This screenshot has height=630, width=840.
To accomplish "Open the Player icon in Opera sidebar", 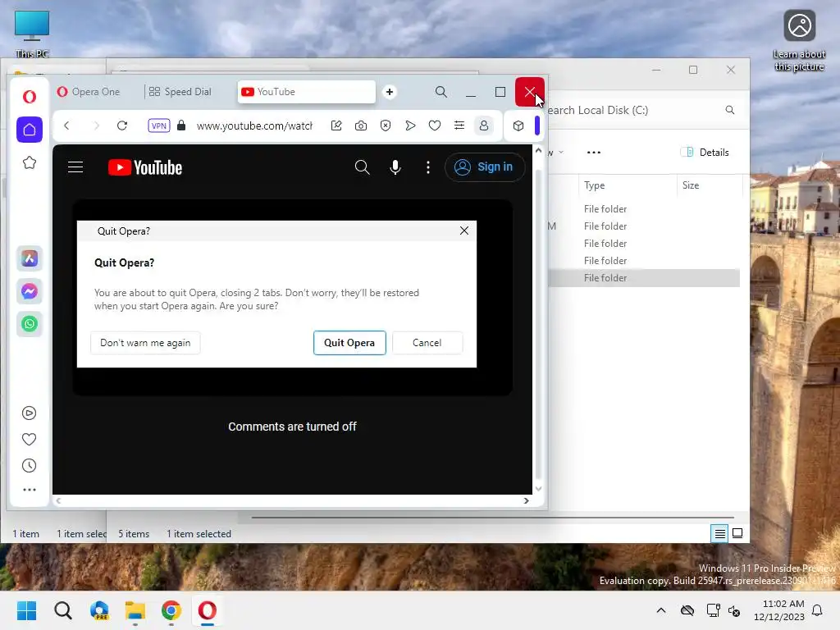I will tap(30, 413).
